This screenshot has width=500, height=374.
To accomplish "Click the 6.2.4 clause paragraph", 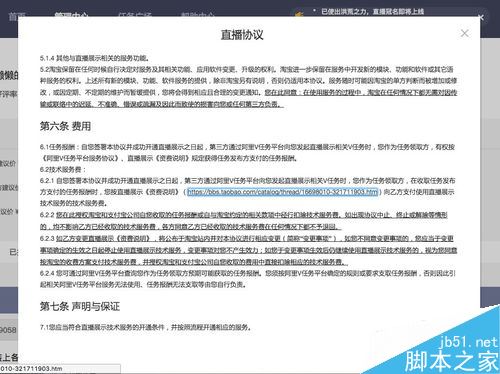I will tap(248, 279).
